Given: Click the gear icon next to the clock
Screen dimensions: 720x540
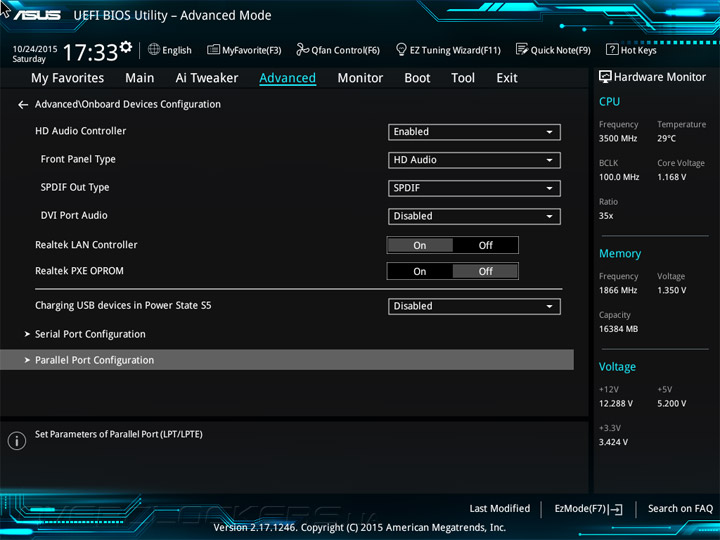Looking at the screenshot, I should click(126, 47).
